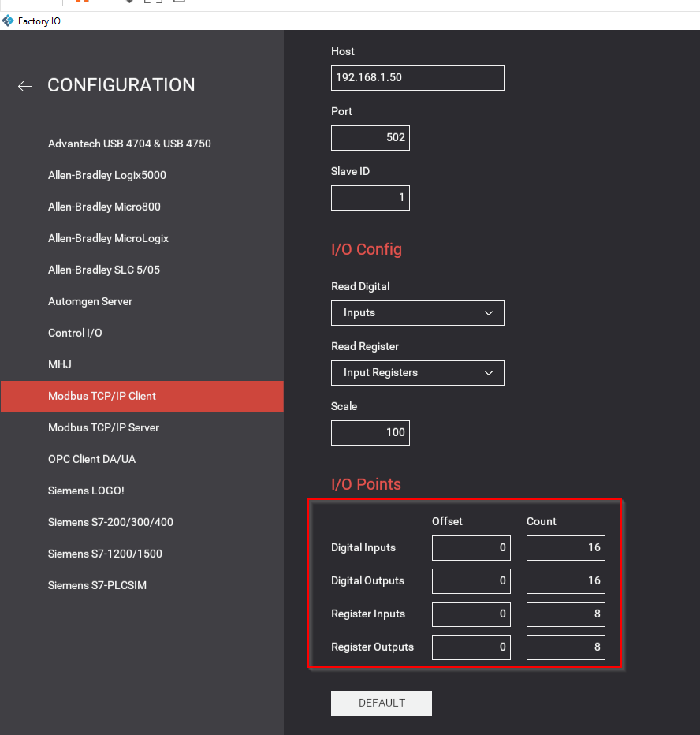Select Siemens LOGO! driver
This screenshot has width=700, height=735.
[x=86, y=491]
